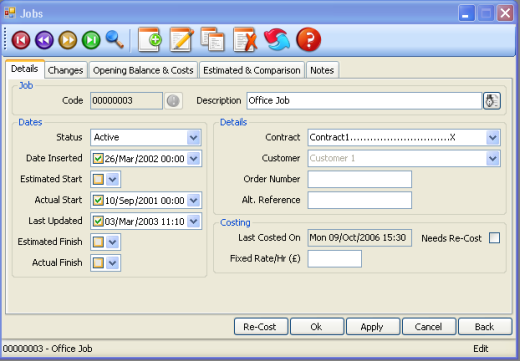Click the Ok button

pyautogui.click(x=317, y=326)
